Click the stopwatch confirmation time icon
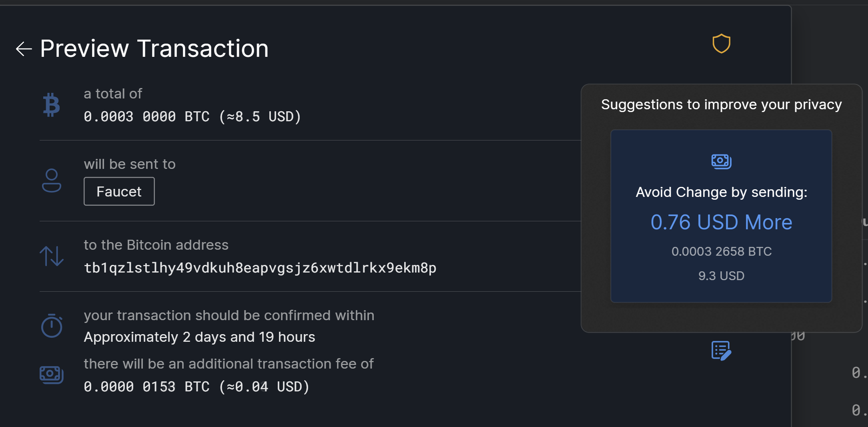868x427 pixels. pyautogui.click(x=52, y=326)
